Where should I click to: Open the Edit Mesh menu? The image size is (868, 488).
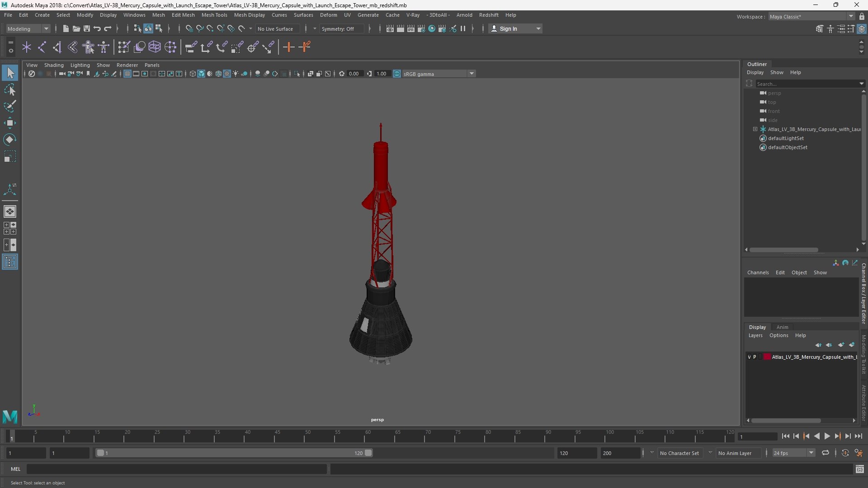pos(183,15)
